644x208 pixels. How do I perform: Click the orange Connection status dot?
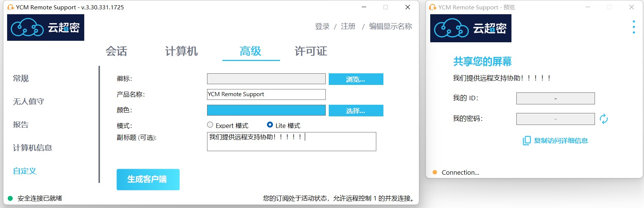(x=435, y=172)
